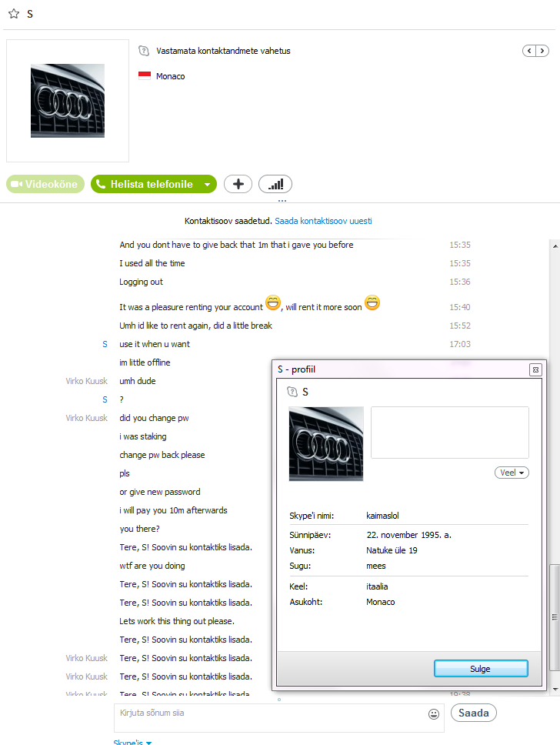The image size is (560, 745).
Task: Click the gender value mees
Action: pos(375,566)
